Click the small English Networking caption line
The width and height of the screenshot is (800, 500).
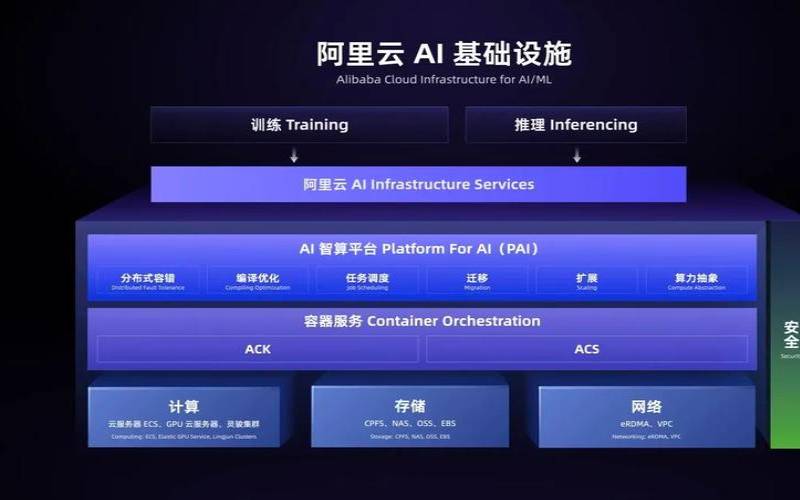point(646,437)
